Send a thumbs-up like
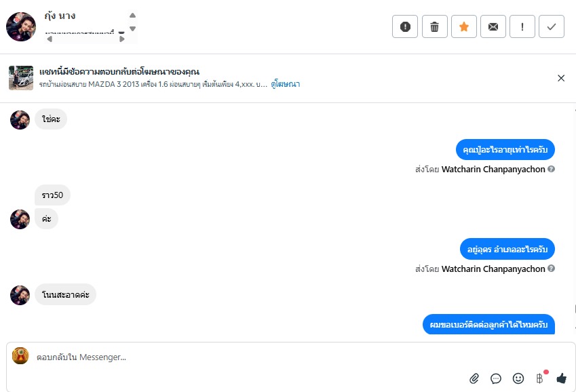 [x=561, y=378]
